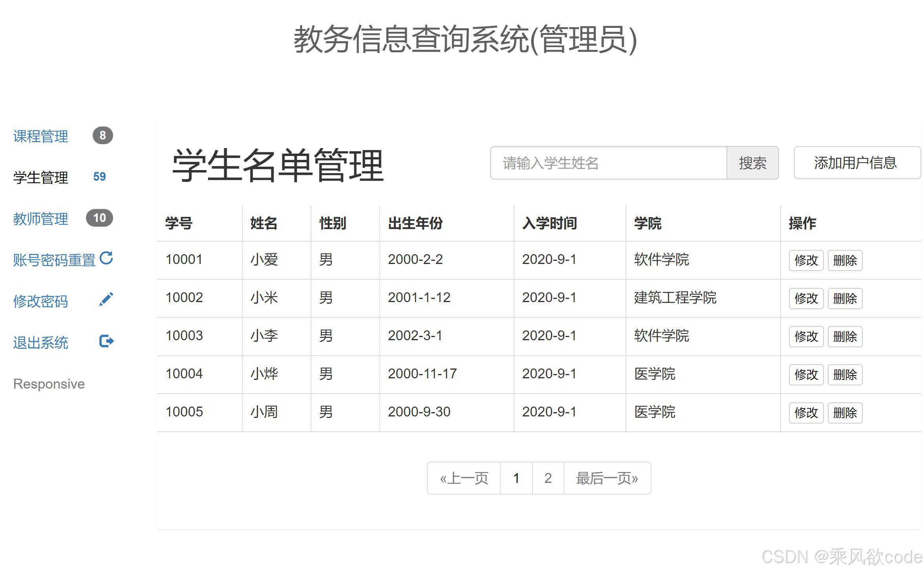
Task: Select 学生管理 in the sidebar
Action: click(41, 178)
